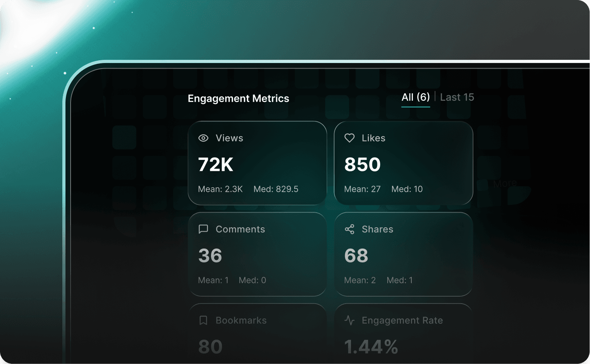Click Med: 1 on Shares card
Viewport: 590px width, 364px height.
[400, 280]
